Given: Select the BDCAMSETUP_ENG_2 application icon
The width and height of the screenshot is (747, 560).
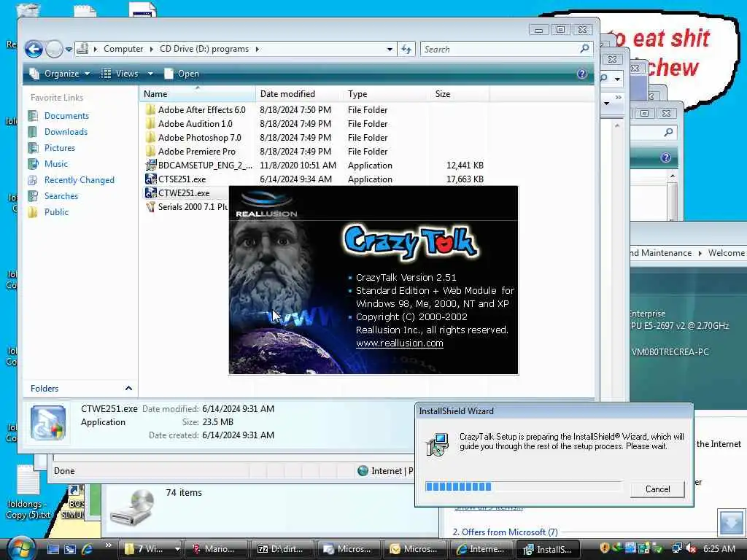Looking at the screenshot, I should point(150,166).
